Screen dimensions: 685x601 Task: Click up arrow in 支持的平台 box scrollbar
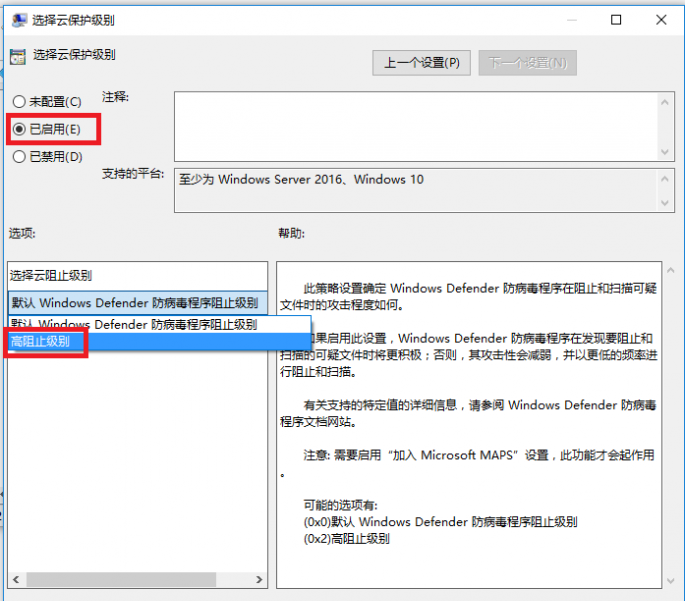tap(665, 179)
